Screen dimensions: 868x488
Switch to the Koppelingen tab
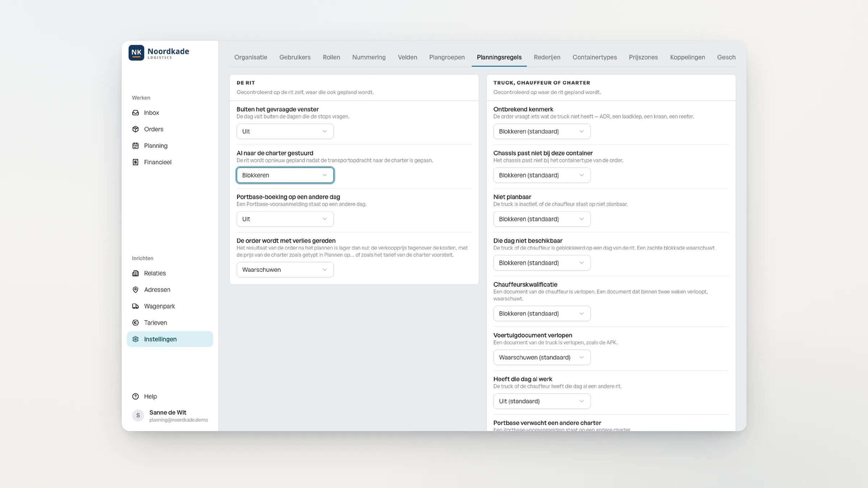[687, 57]
